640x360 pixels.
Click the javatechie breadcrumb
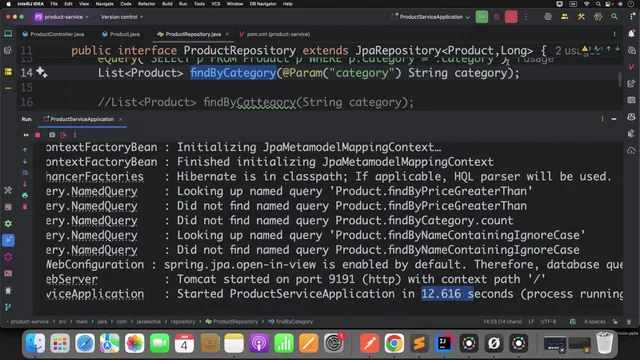(149, 322)
